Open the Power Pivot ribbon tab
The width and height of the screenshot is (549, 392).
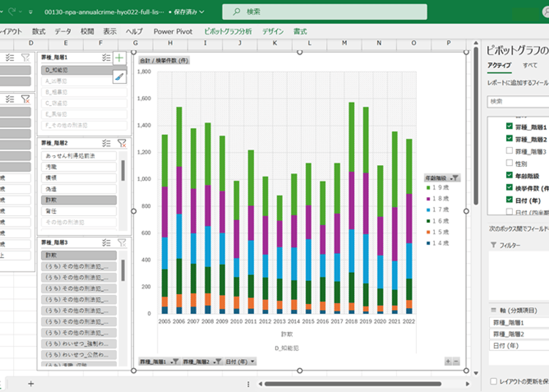pyautogui.click(x=173, y=31)
